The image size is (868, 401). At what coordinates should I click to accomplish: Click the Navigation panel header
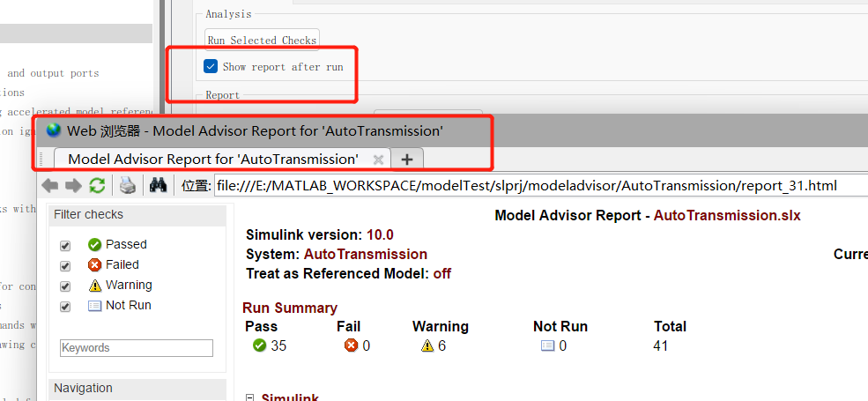137,389
